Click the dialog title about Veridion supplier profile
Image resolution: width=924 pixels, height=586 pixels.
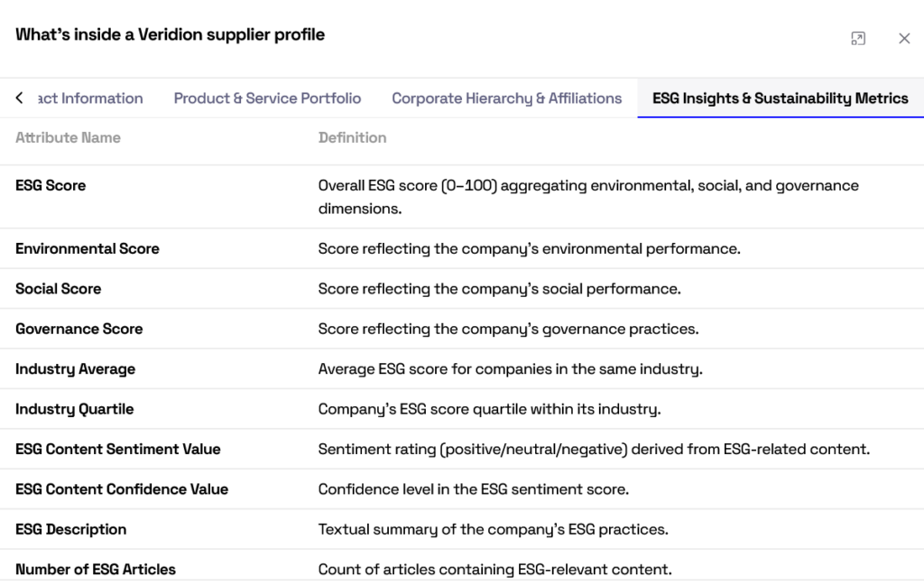click(x=170, y=35)
